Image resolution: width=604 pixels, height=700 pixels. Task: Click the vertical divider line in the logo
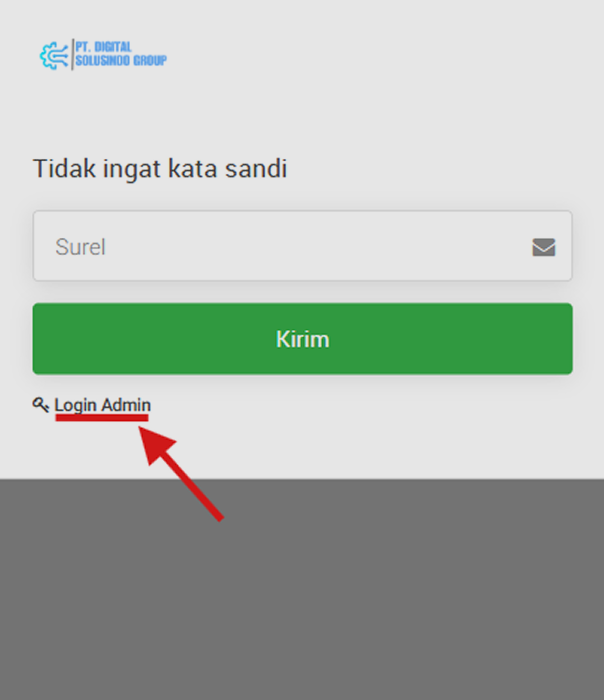[73, 54]
